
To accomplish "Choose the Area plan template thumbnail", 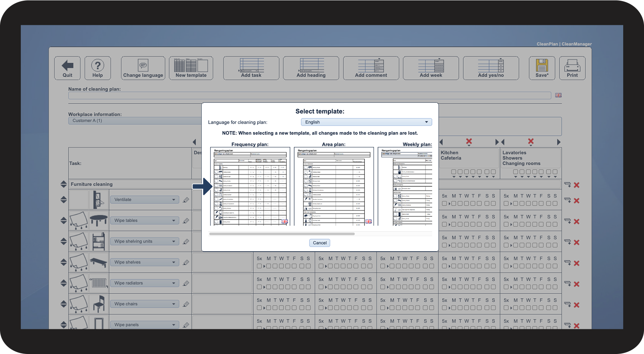I will [x=334, y=186].
